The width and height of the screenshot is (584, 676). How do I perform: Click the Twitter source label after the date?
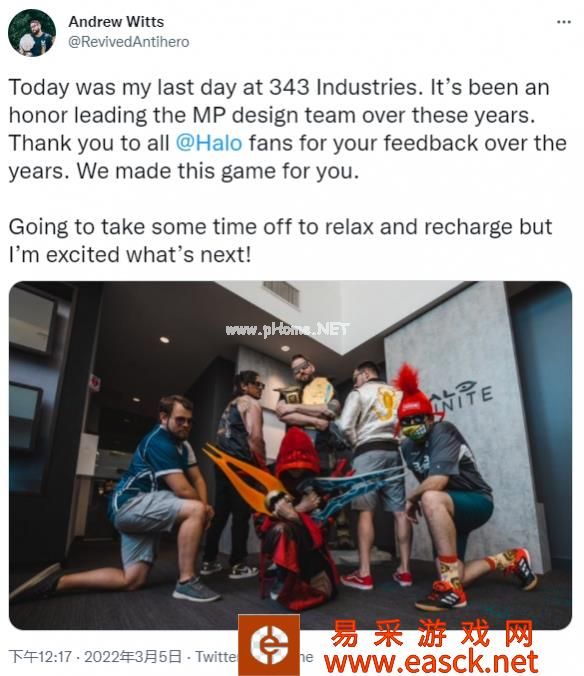[x=217, y=657]
